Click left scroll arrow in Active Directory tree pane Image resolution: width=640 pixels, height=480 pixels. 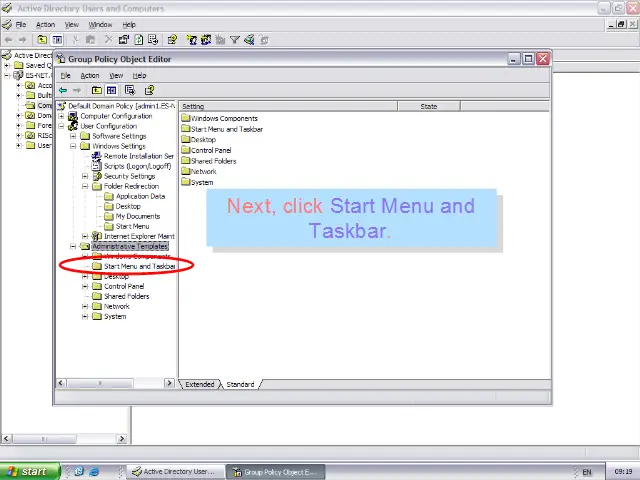point(6,439)
